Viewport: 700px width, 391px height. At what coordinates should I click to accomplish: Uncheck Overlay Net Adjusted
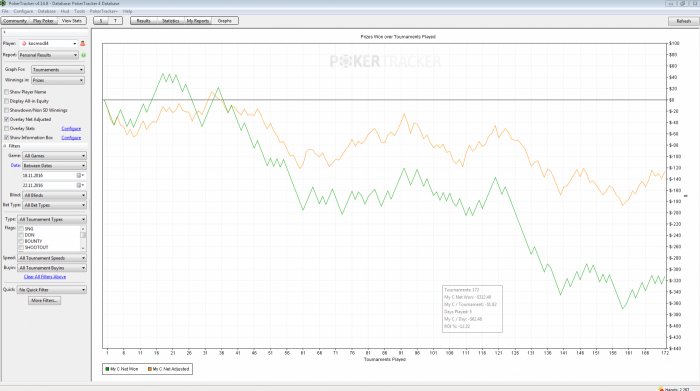(x=6, y=119)
